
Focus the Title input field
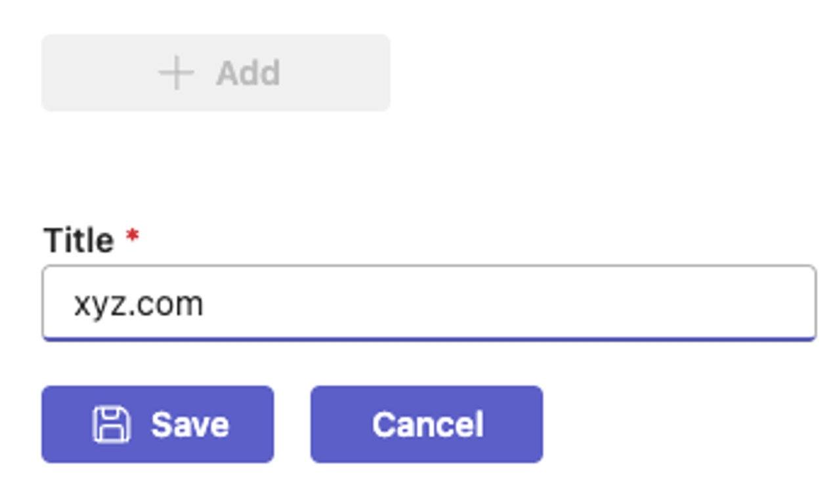(429, 303)
